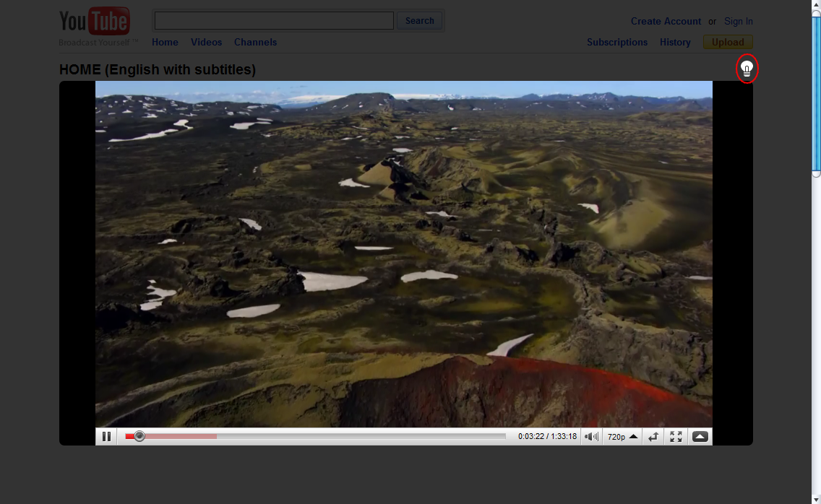Open the 720p quality dropdown
Screen dimensions: 821x504
tap(622, 436)
